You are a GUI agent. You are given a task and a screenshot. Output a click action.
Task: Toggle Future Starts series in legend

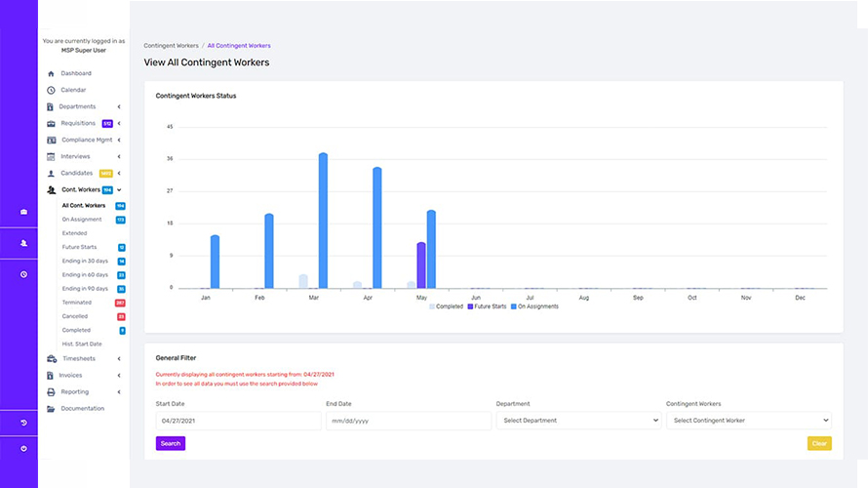click(x=487, y=306)
